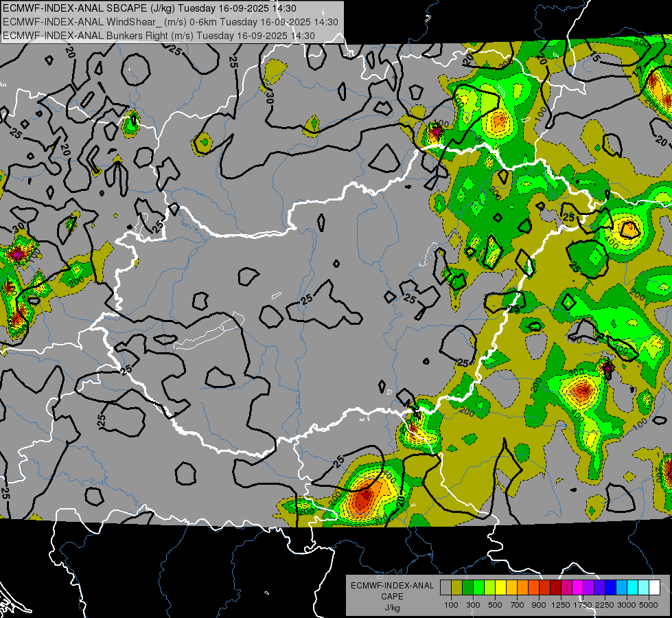This screenshot has width=672, height=618.
Task: Click the 15 contour label on map
Action: [x=594, y=56]
